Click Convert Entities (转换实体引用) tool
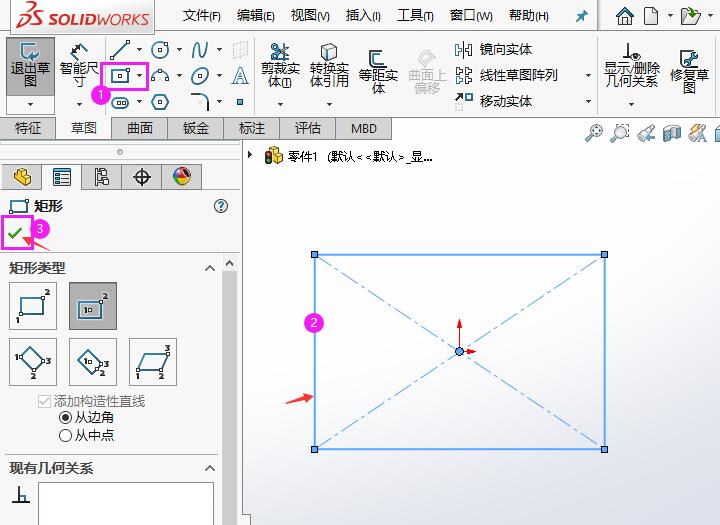720x525 pixels. click(x=329, y=65)
